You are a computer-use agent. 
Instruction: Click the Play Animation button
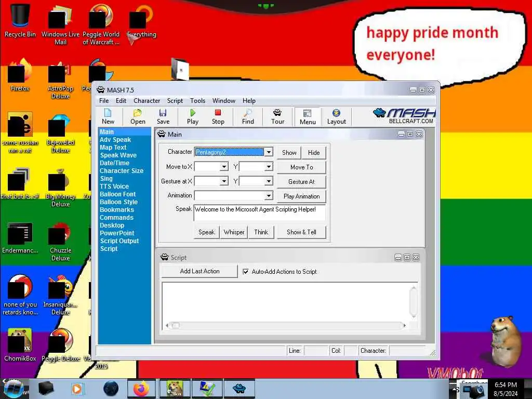[302, 196]
